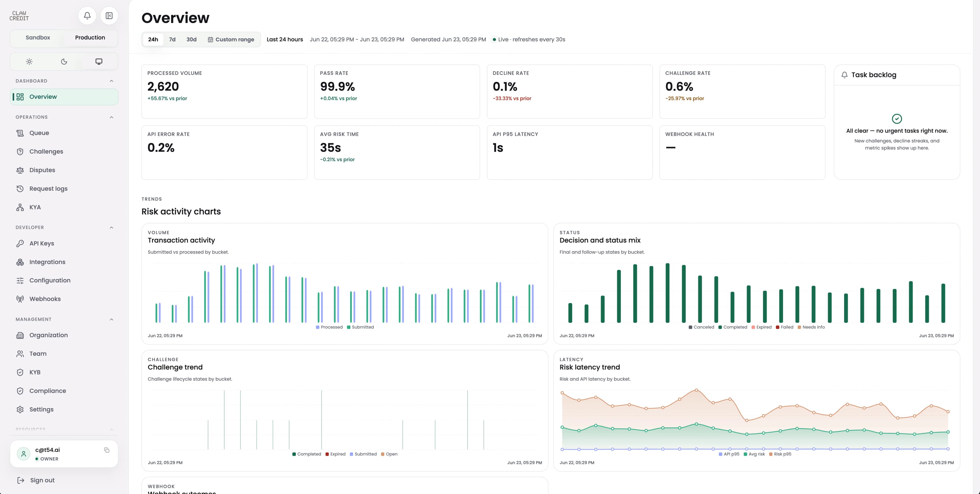The height and width of the screenshot is (494, 980).
Task: Open the notifications bell
Action: [87, 16]
